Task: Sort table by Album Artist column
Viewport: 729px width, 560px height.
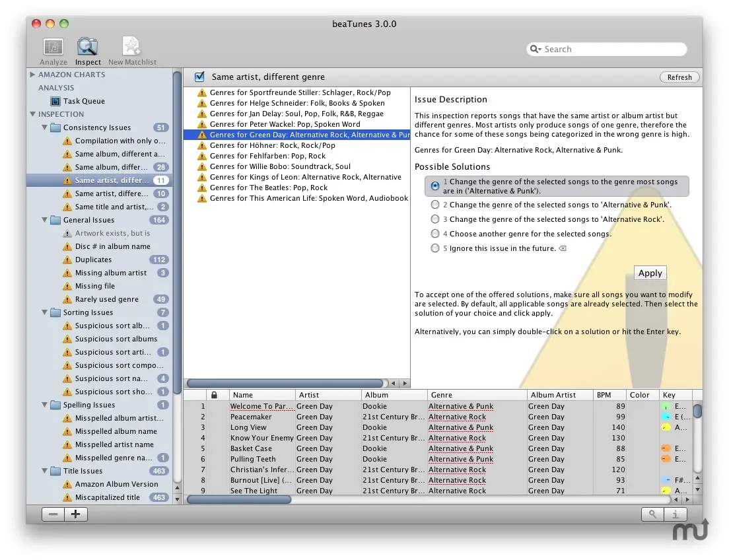Action: (x=560, y=395)
